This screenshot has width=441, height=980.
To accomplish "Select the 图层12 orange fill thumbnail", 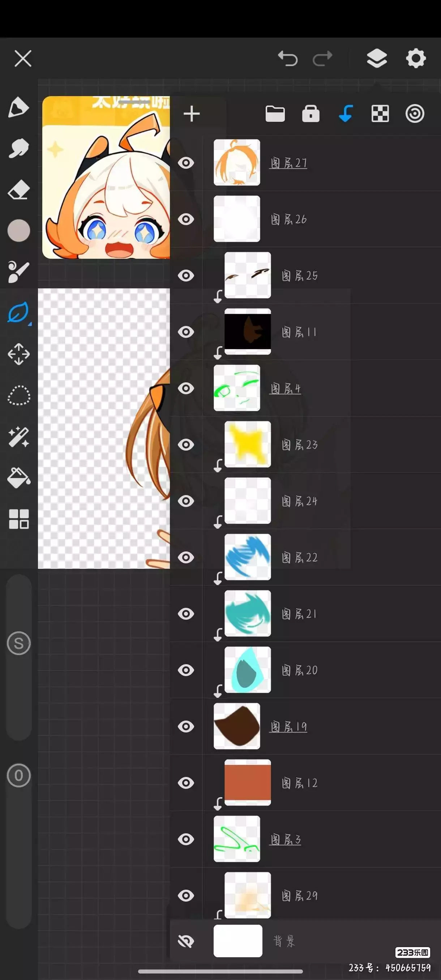I will coord(248,782).
